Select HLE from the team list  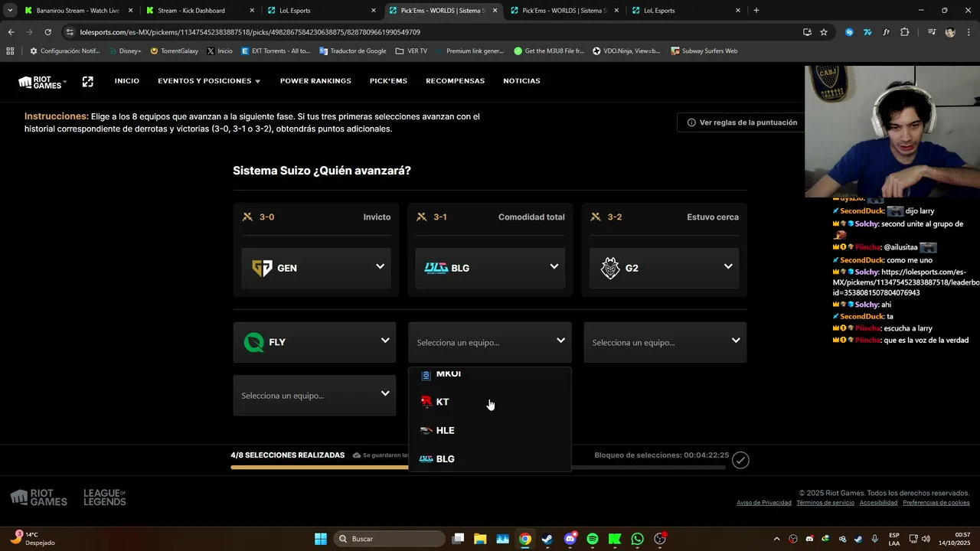[490, 430]
